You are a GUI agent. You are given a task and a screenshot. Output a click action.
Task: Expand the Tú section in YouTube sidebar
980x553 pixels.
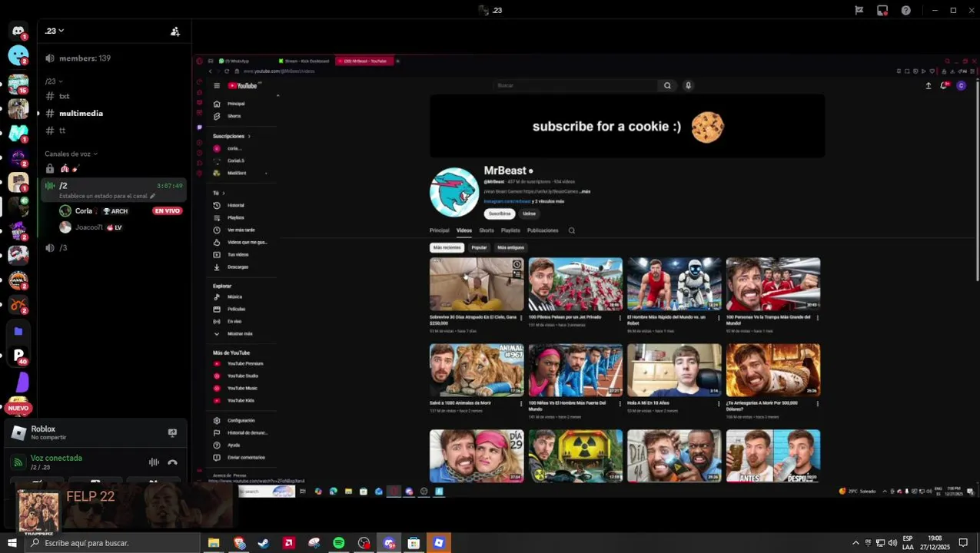click(x=219, y=193)
